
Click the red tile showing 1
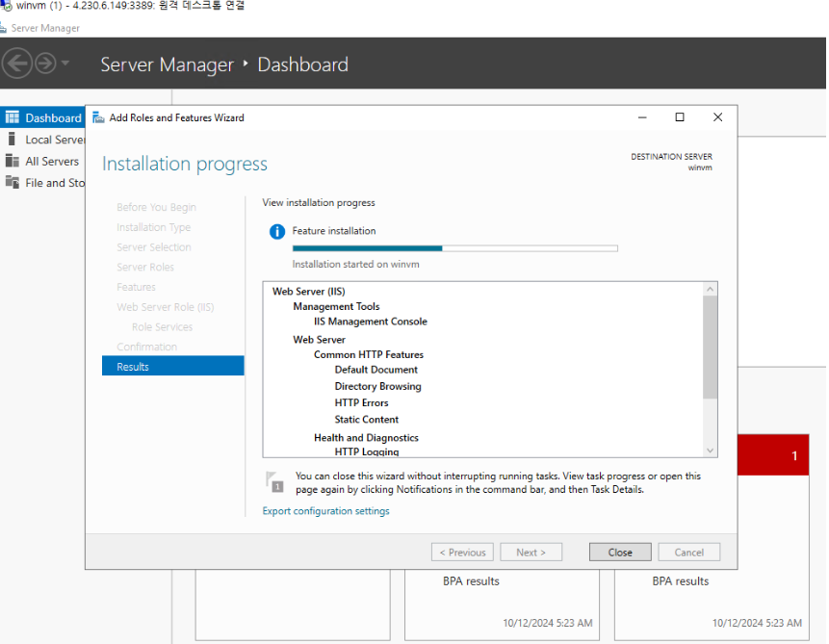click(x=773, y=454)
